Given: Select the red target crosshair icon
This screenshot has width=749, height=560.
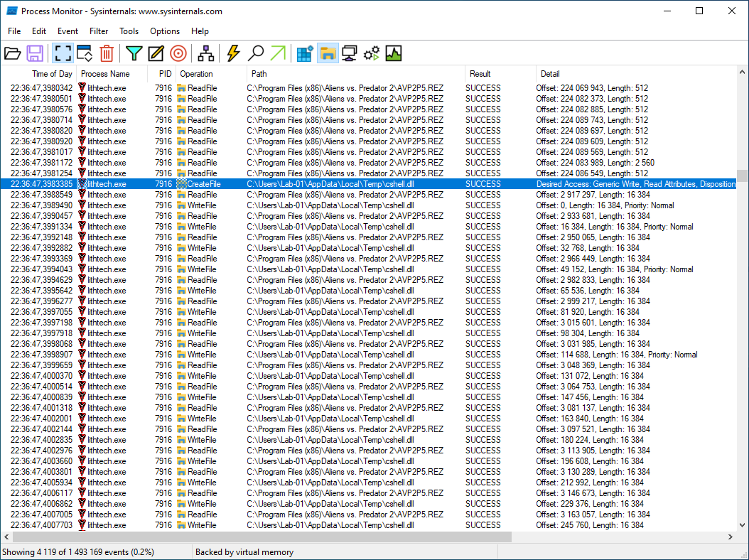Looking at the screenshot, I should (x=178, y=53).
